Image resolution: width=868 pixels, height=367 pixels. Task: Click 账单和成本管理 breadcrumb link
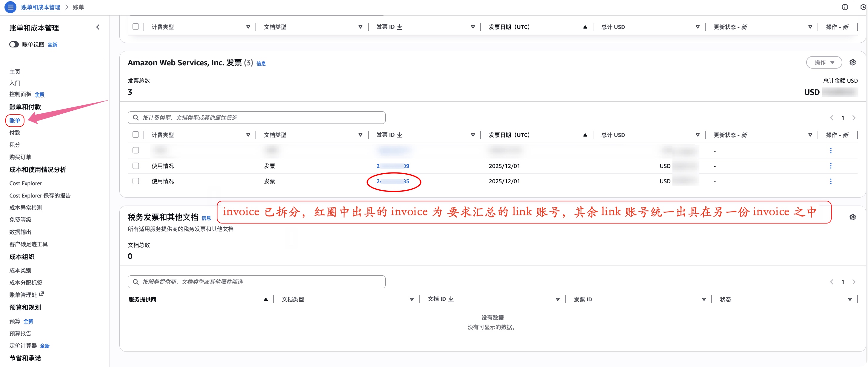pos(40,7)
